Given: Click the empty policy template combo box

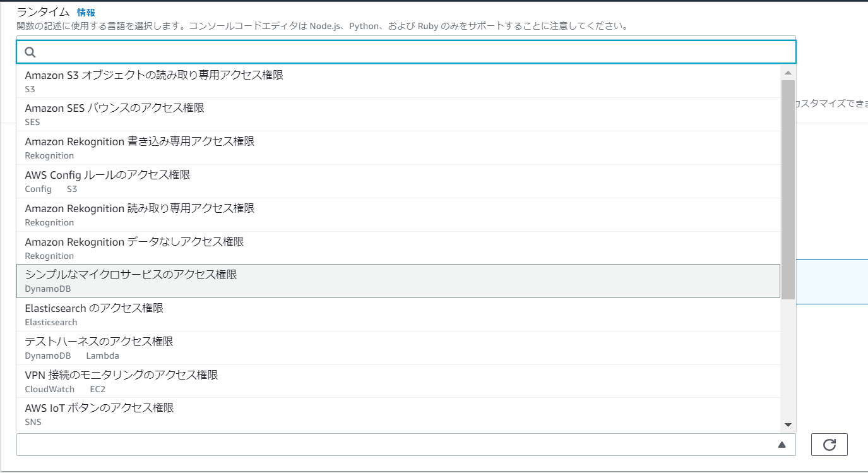Looking at the screenshot, I should click(406, 445).
